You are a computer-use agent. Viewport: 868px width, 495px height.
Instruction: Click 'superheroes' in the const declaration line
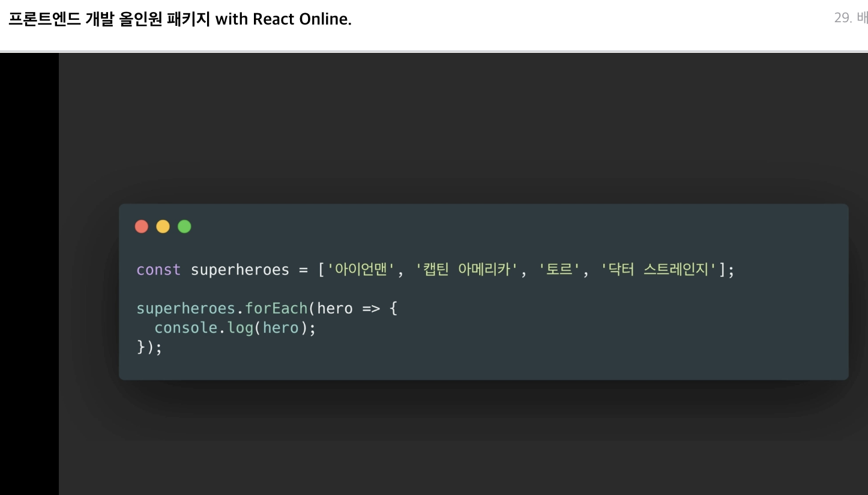point(240,270)
